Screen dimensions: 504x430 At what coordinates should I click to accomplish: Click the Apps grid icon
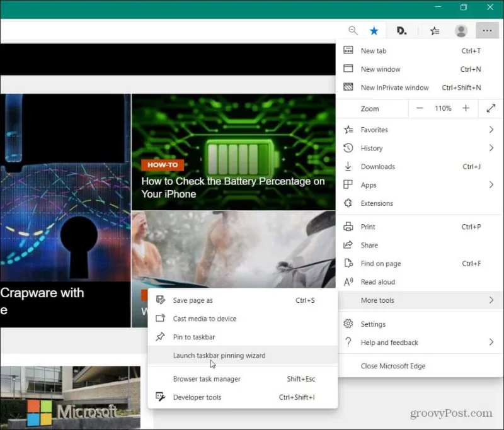click(348, 184)
